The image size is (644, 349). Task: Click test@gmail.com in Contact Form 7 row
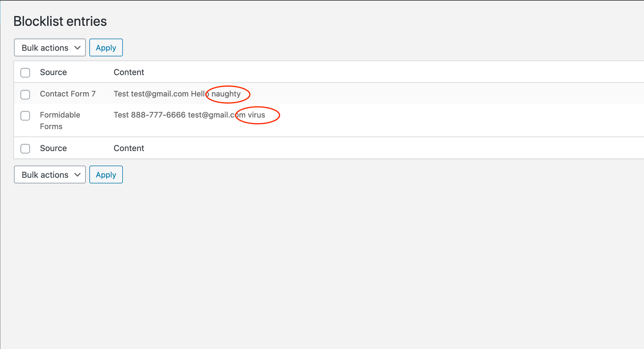tap(159, 94)
